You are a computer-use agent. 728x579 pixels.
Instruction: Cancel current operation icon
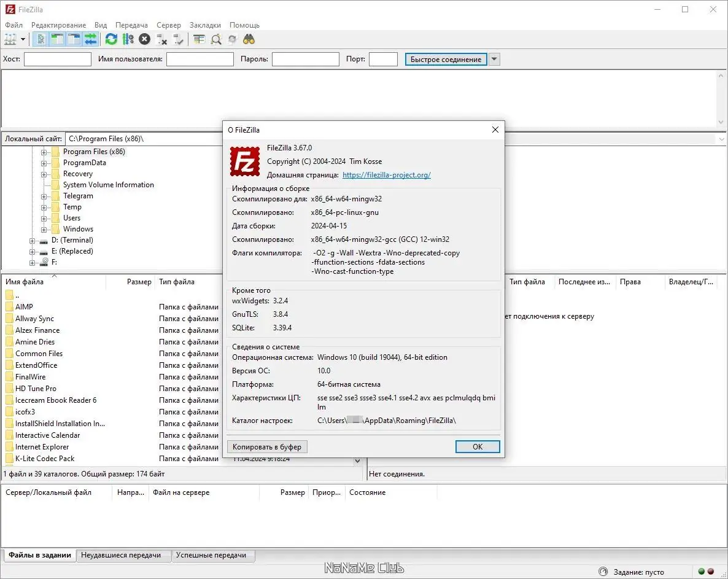(x=145, y=39)
